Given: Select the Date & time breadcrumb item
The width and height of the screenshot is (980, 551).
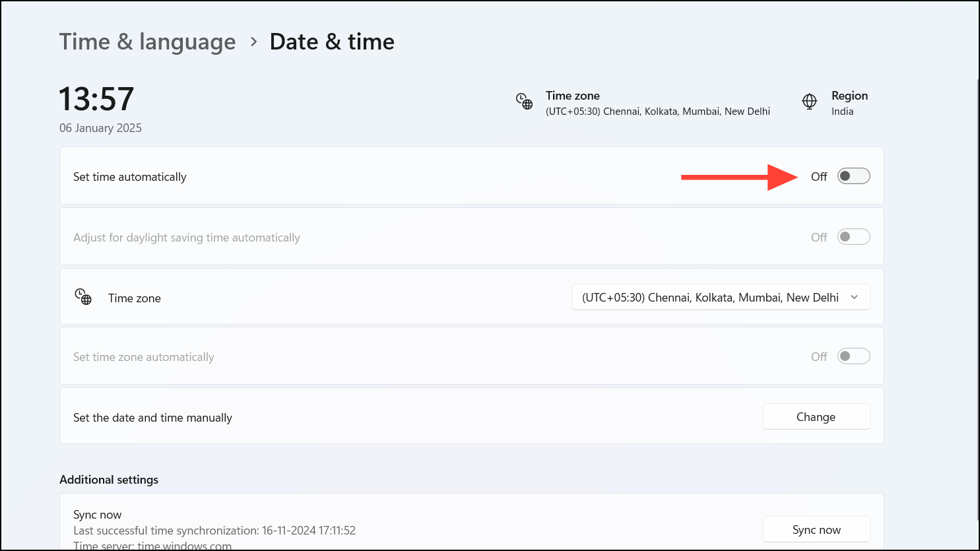Looking at the screenshot, I should pyautogui.click(x=331, y=42).
